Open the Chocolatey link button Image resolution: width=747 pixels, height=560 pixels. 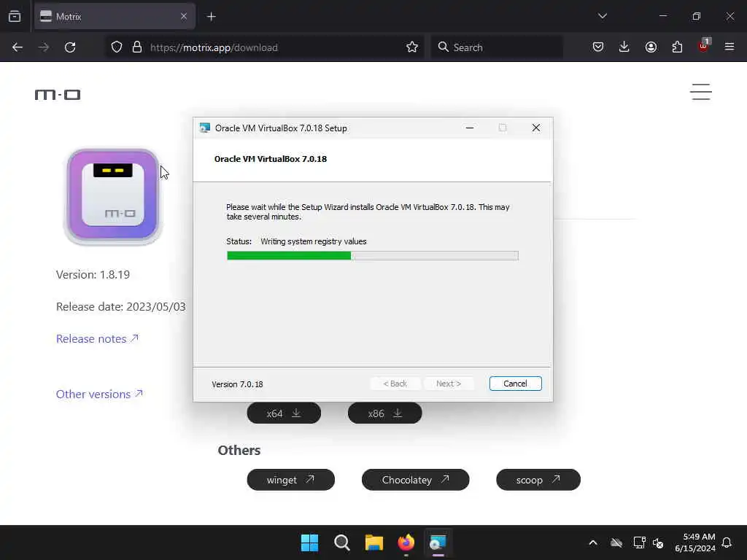tap(415, 480)
